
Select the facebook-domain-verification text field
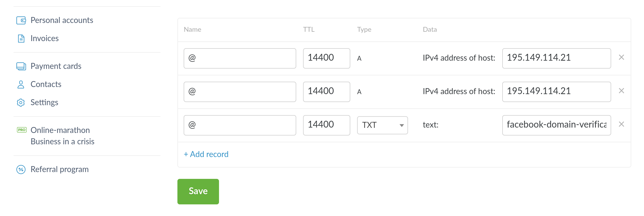click(556, 125)
